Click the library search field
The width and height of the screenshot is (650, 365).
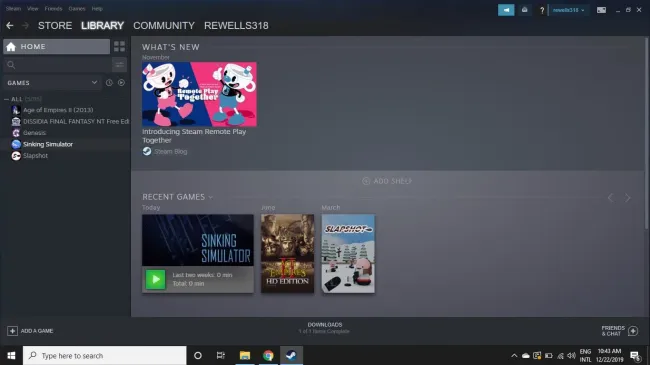pyautogui.click(x=57, y=65)
